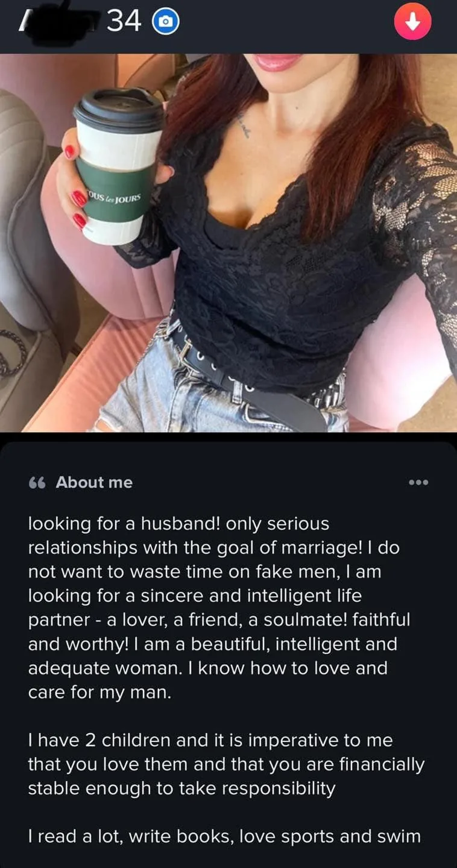Open the three-dots menu beside About me
The height and width of the screenshot is (868, 457).
click(x=418, y=483)
